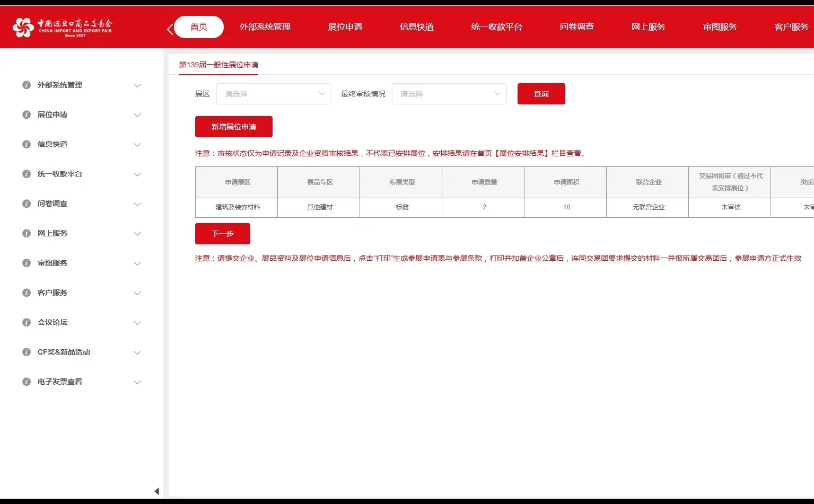Expand the CF奖&新品活动 sidebar section

click(x=137, y=352)
